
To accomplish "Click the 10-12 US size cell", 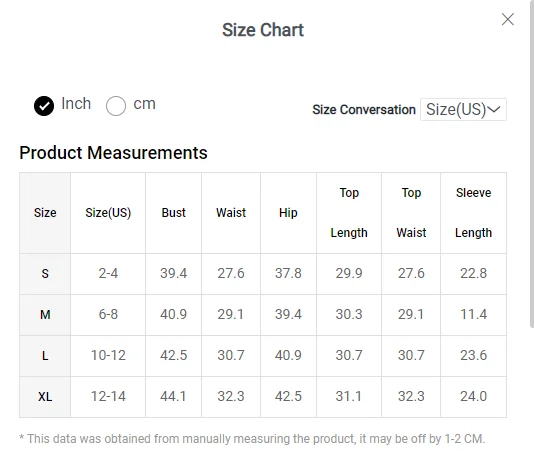I will 108,356.
